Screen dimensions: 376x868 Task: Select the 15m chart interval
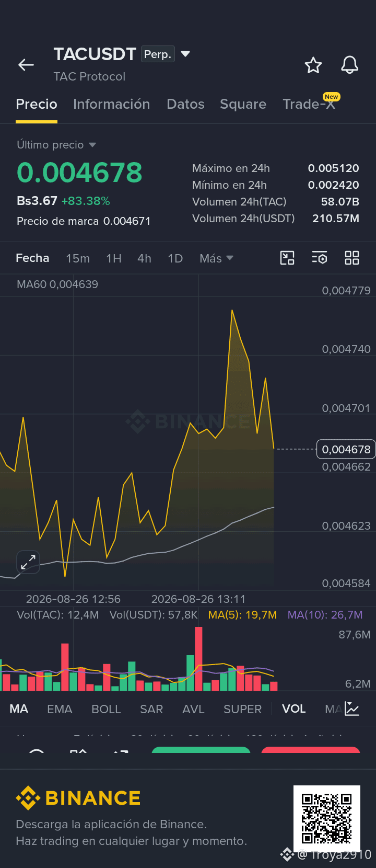coord(78,258)
